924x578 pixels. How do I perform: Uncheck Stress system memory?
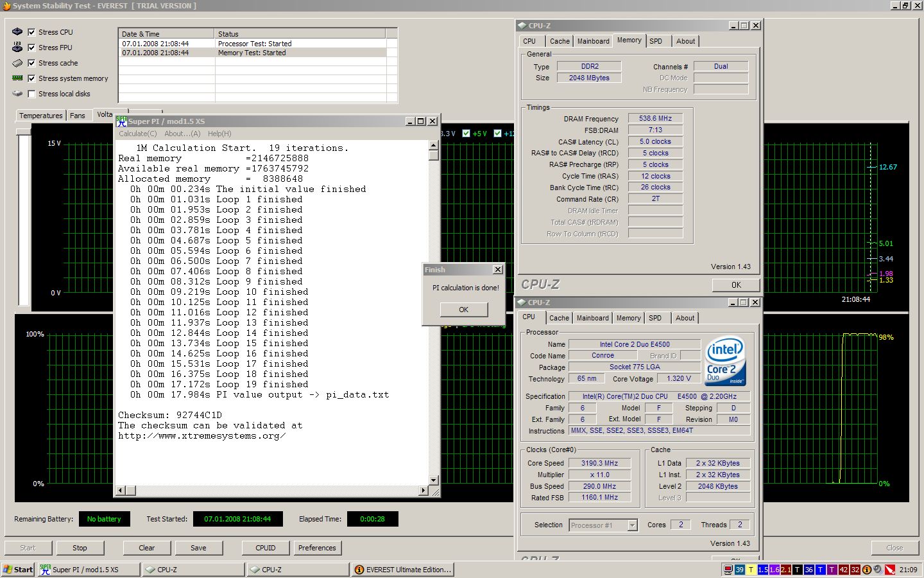tap(31, 78)
